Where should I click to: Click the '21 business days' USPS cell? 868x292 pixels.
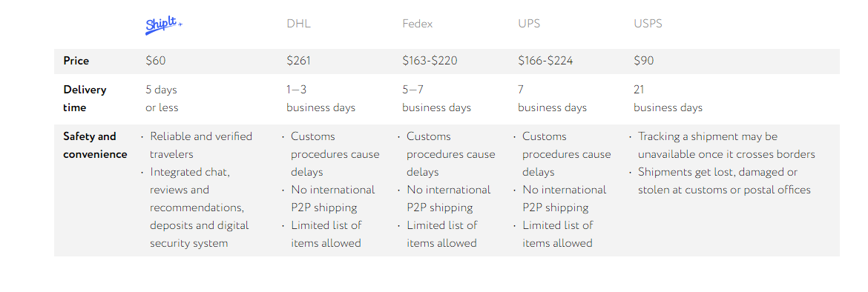pos(668,99)
